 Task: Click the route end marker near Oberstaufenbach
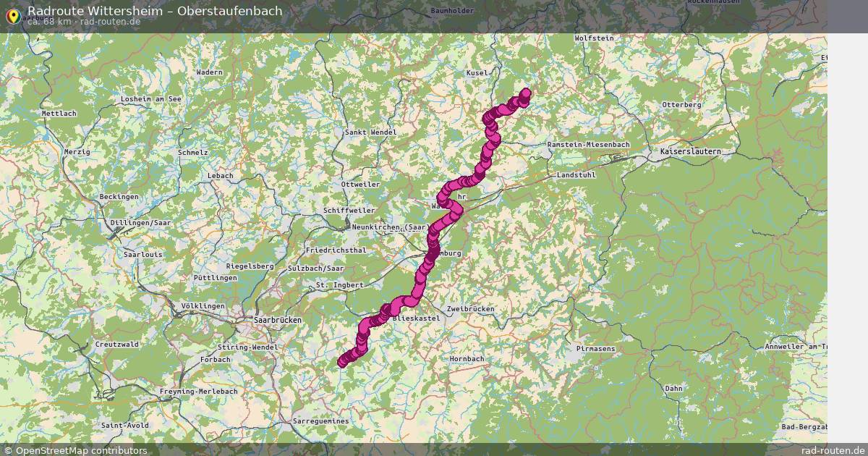point(526,93)
